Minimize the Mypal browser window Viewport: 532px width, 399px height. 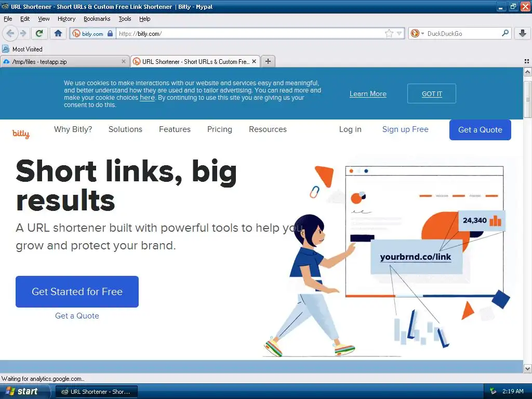pos(501,7)
